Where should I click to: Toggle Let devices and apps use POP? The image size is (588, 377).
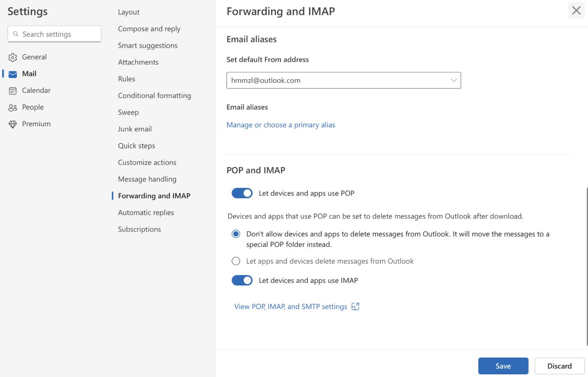coord(242,193)
